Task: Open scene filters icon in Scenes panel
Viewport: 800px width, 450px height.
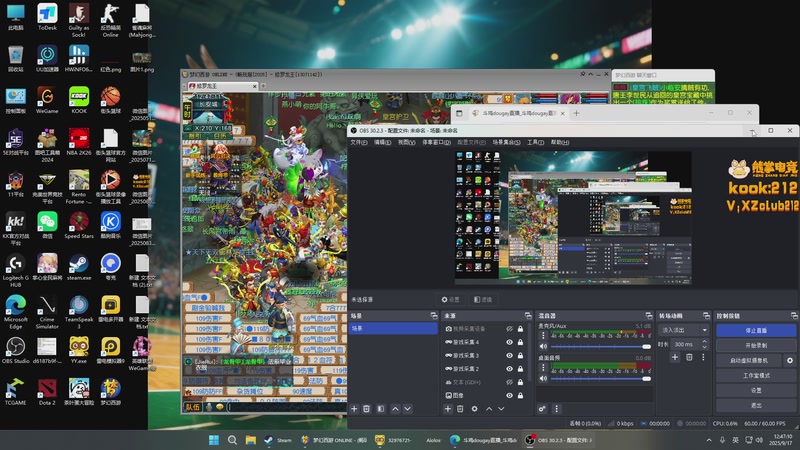Action: pos(381,409)
